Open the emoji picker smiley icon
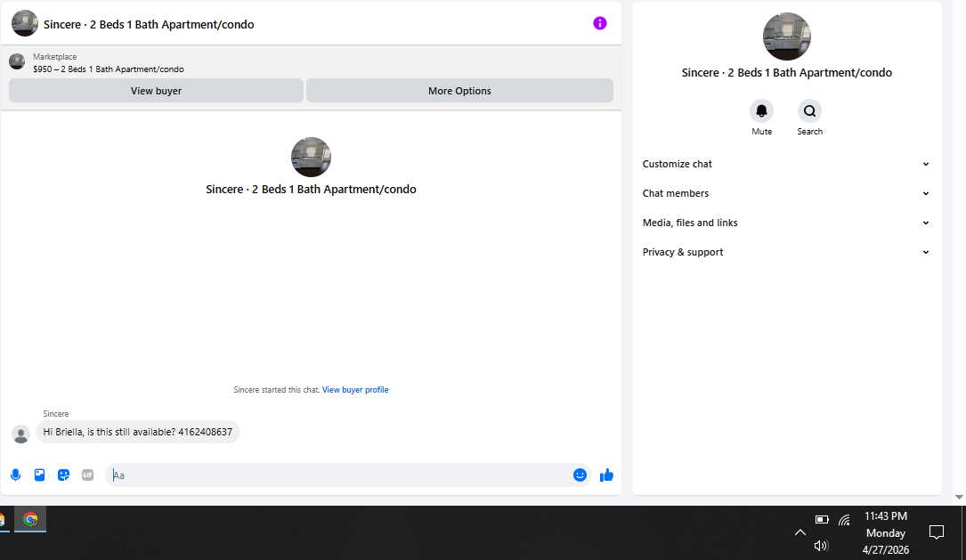 (x=580, y=475)
